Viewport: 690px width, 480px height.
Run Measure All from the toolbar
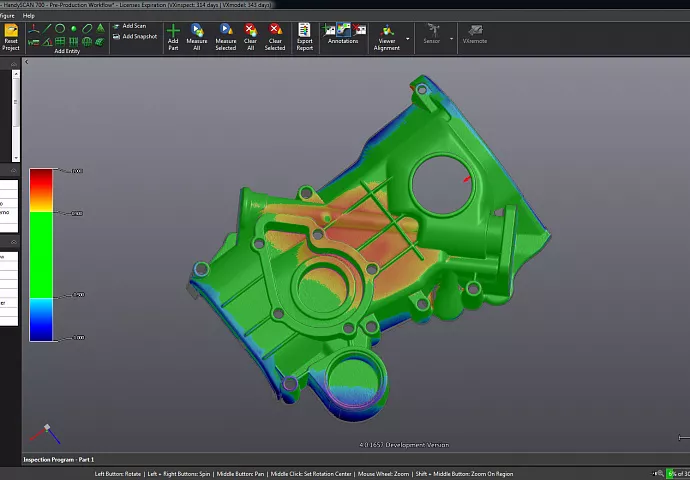[x=197, y=32]
